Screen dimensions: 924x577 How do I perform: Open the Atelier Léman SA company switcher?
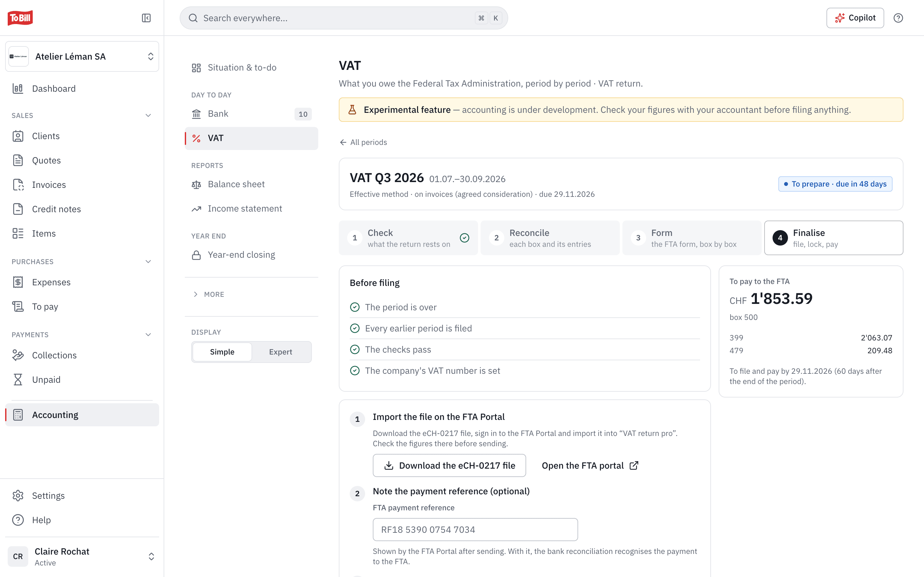[x=82, y=56]
